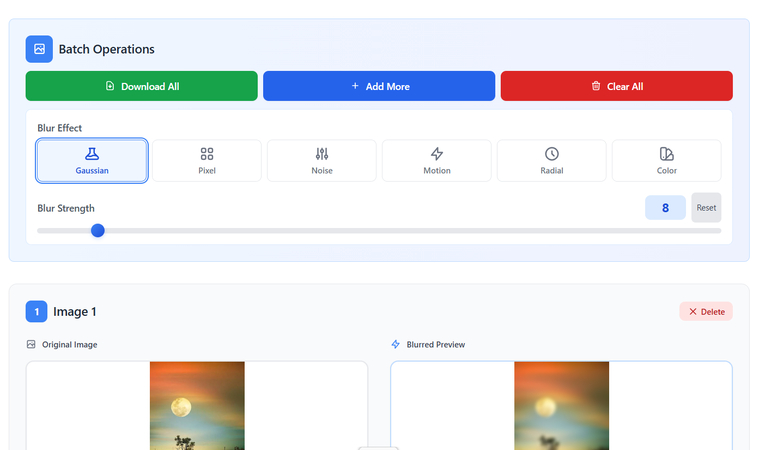The image size is (759, 450).
Task: Click the Clear All button
Action: tap(617, 86)
